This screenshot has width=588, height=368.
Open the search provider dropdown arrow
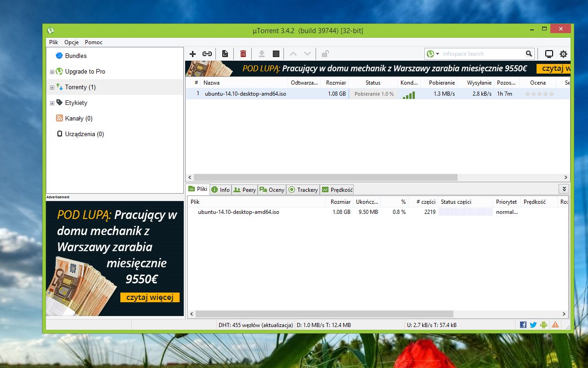[x=438, y=54]
